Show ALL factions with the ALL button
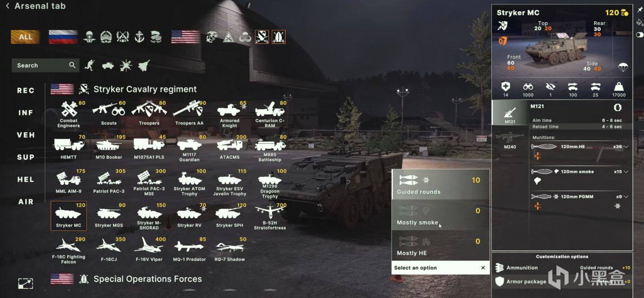 click(26, 37)
